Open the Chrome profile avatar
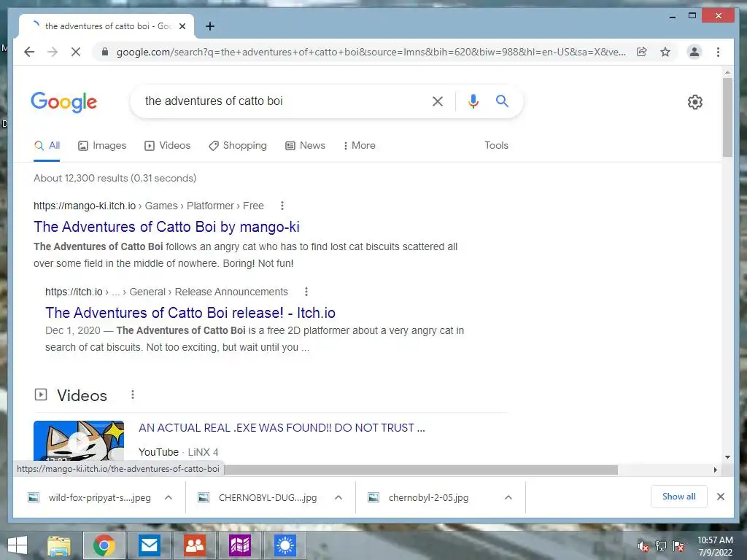Image resolution: width=747 pixels, height=560 pixels. pyautogui.click(x=694, y=52)
